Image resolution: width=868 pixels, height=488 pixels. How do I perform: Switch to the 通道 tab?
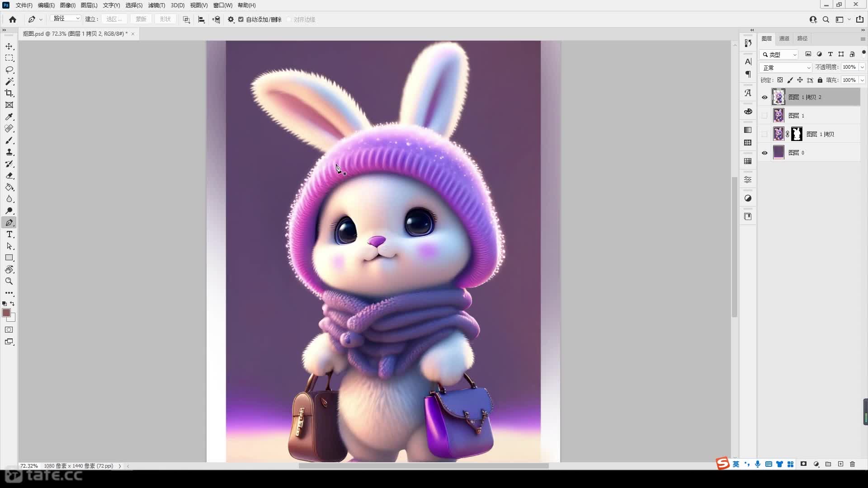(x=784, y=38)
